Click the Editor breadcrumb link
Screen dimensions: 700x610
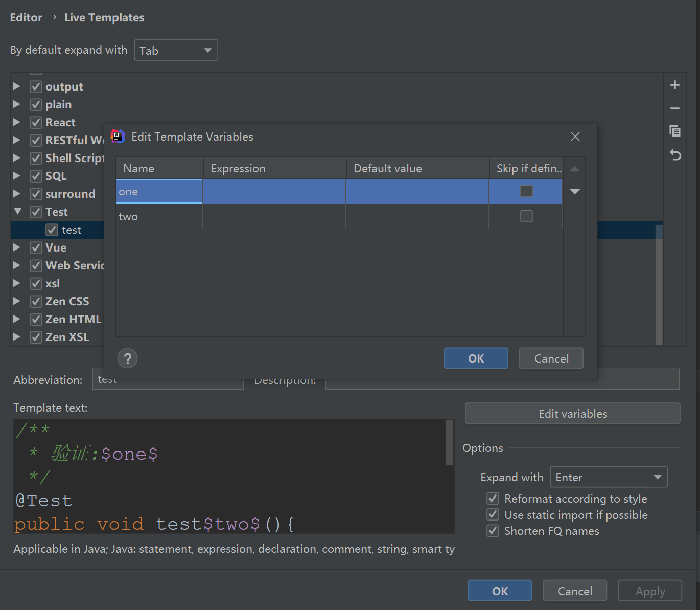(26, 17)
